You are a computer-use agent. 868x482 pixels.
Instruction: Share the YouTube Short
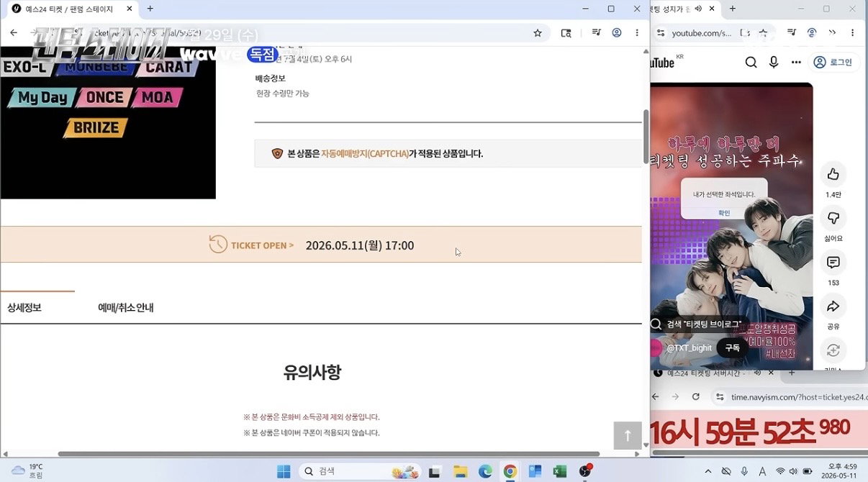833,306
